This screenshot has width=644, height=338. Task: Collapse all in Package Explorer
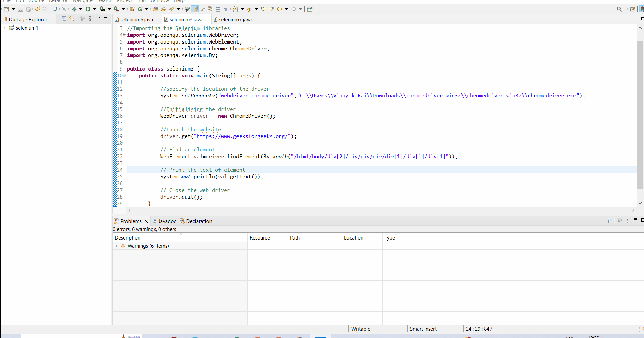tap(64, 19)
